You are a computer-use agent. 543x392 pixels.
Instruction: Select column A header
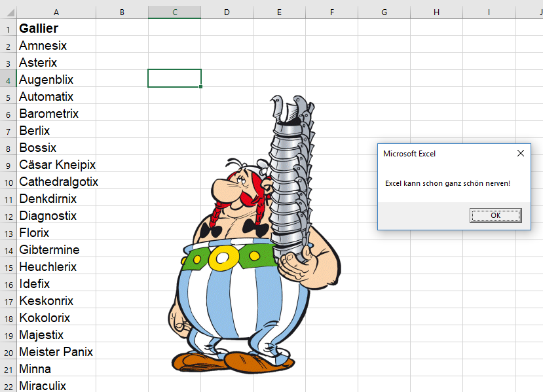click(x=56, y=12)
